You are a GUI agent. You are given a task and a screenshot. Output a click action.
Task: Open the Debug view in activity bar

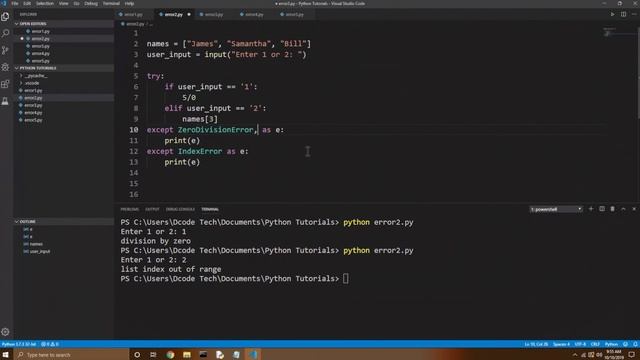tap(5, 67)
